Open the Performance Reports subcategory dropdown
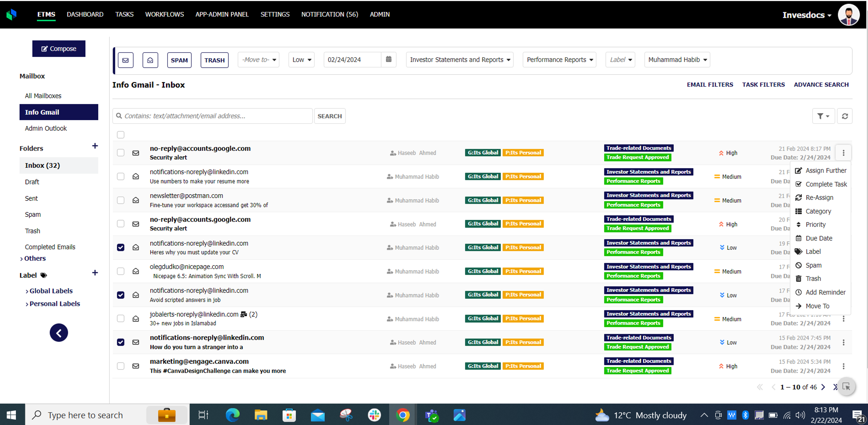868x425 pixels. pos(559,60)
